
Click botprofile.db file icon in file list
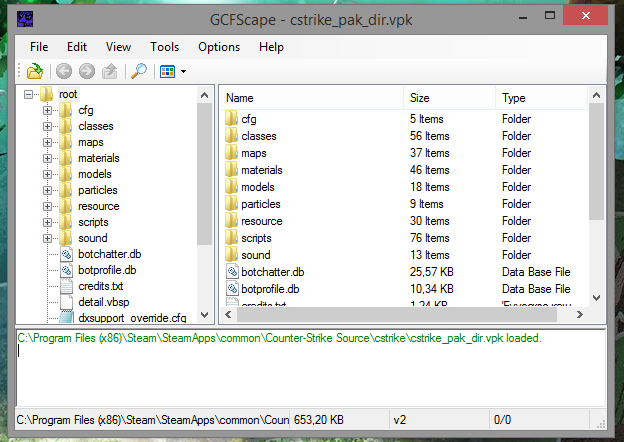(232, 289)
